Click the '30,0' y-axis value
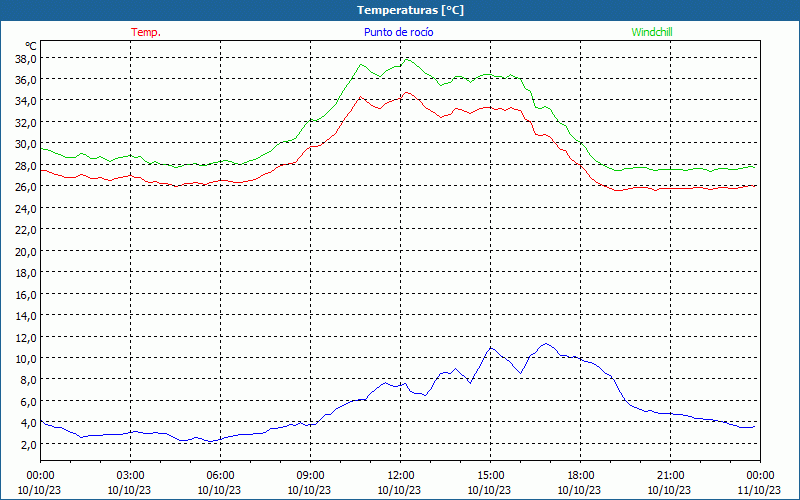Viewport: 800px width, 500px height. 26,144
